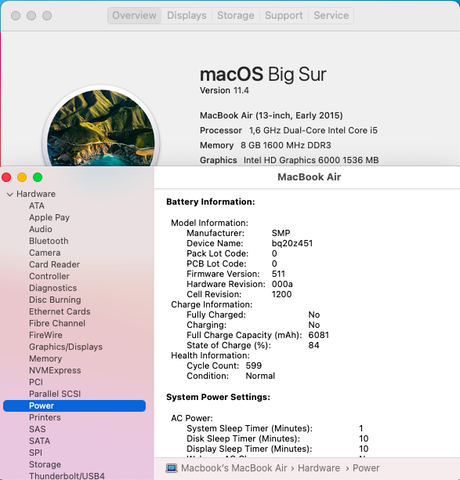Select Camera in the sidebar

(x=45, y=253)
